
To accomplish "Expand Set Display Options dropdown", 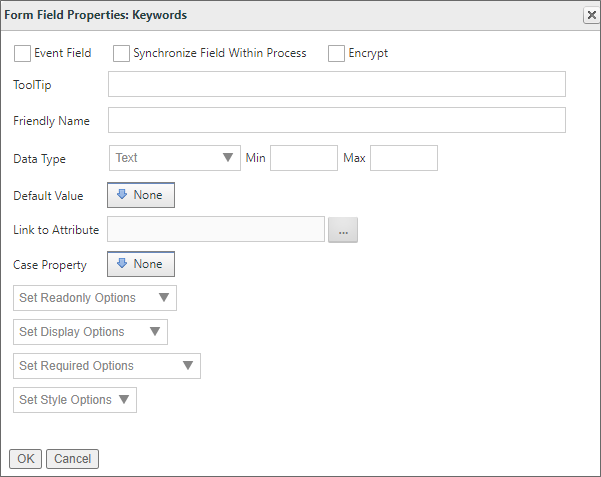I will 91,332.
